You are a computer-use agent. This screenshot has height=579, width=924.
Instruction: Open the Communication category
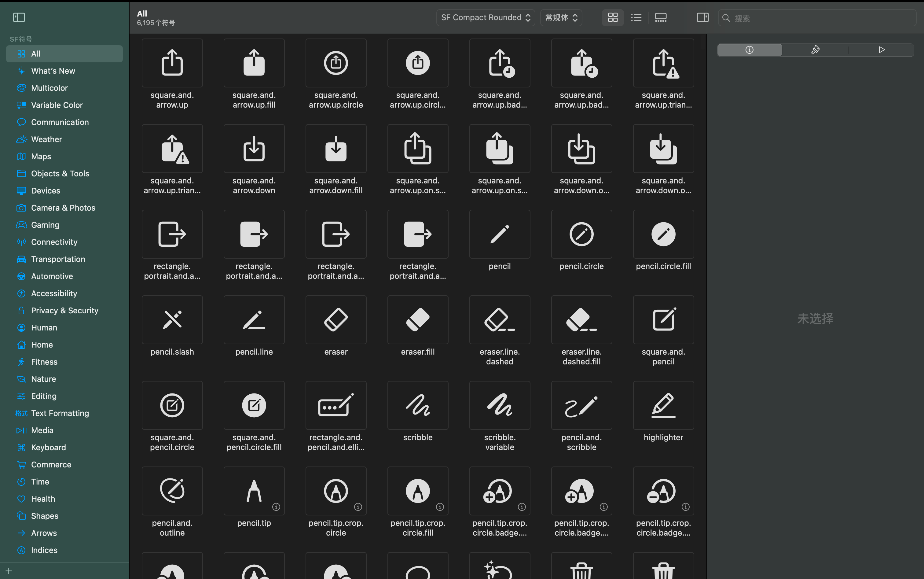pyautogui.click(x=64, y=122)
